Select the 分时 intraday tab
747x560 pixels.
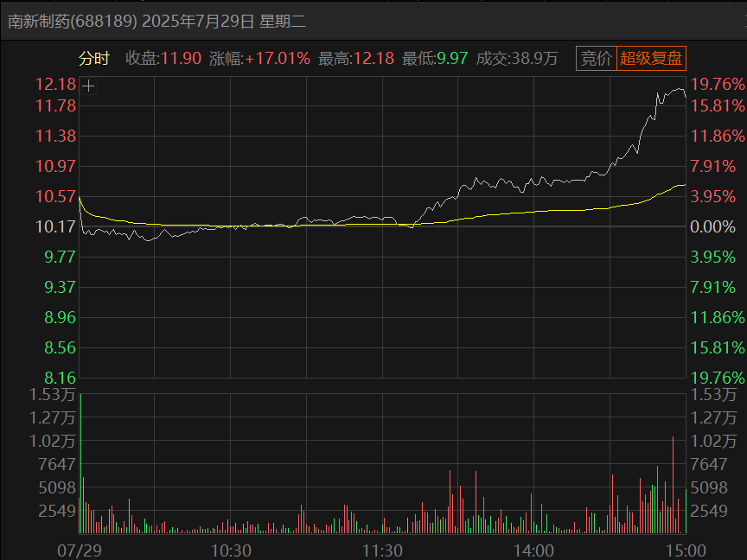tap(94, 59)
